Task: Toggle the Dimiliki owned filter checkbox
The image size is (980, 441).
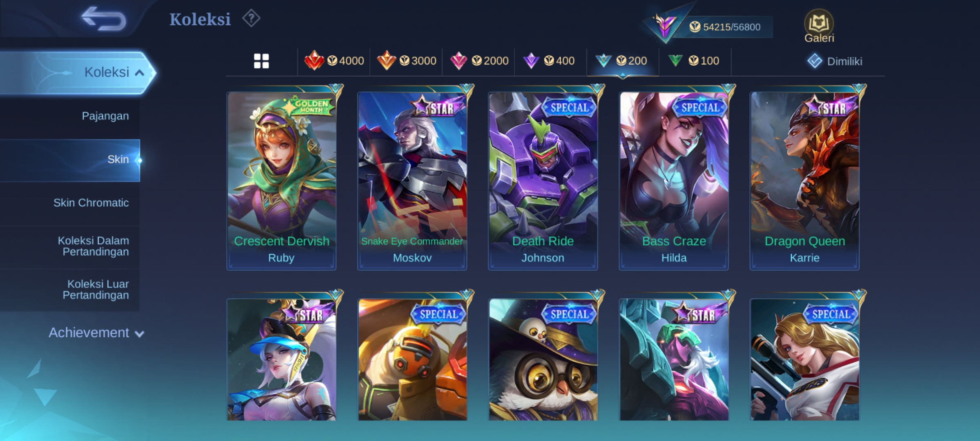Action: tap(815, 61)
